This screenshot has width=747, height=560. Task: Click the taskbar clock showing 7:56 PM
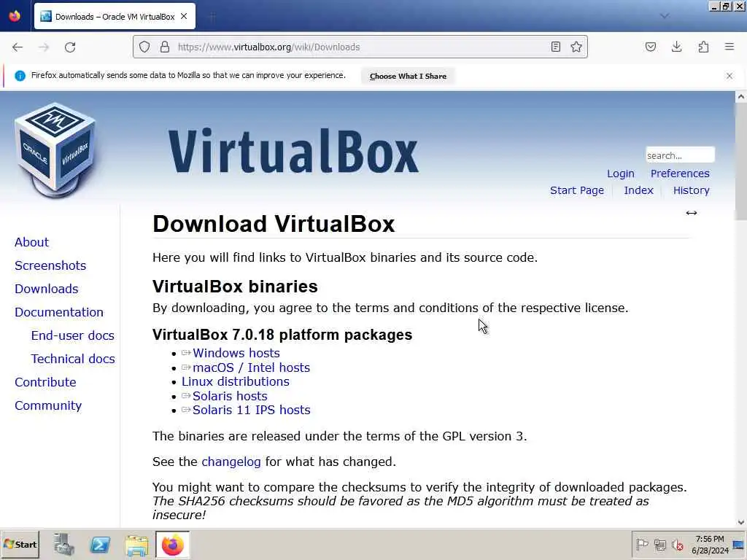tap(710, 544)
